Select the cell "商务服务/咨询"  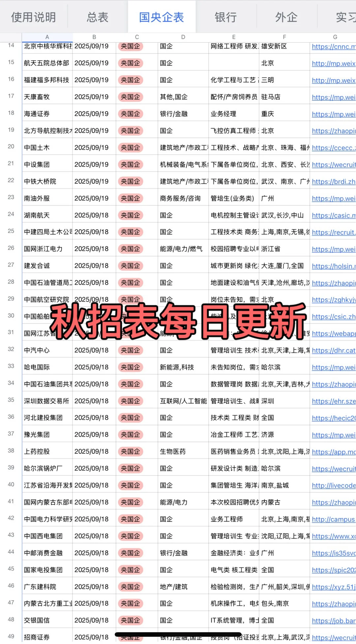[183, 198]
